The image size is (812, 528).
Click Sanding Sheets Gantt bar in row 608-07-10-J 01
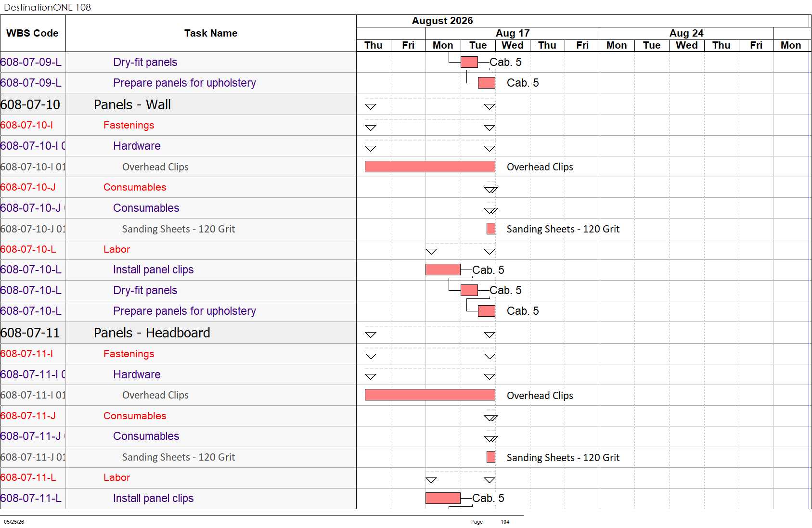(491, 229)
